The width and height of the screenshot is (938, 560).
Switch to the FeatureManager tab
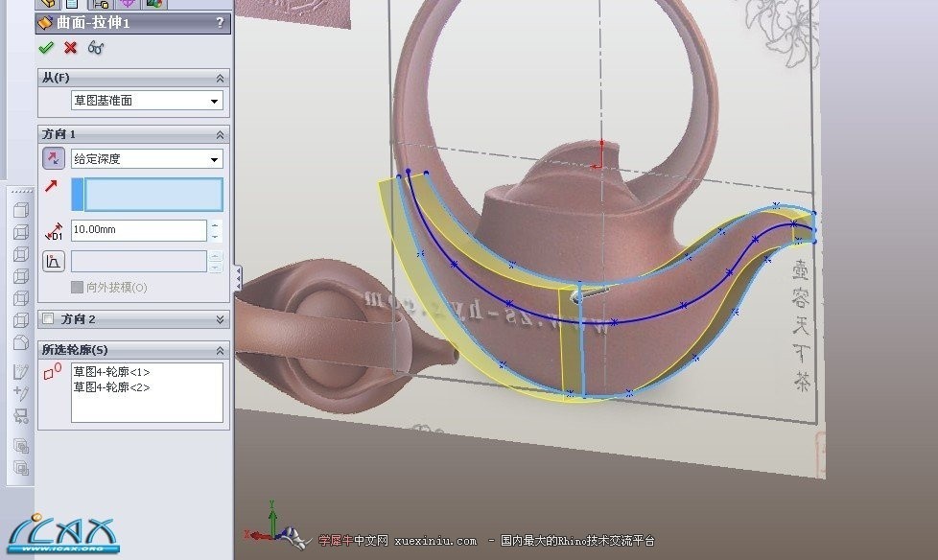pos(48,4)
